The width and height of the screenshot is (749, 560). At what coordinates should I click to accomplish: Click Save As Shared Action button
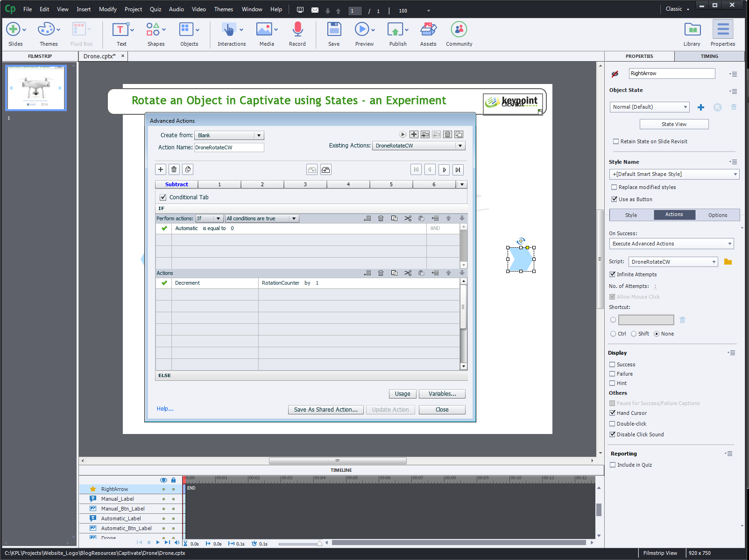[x=325, y=410]
